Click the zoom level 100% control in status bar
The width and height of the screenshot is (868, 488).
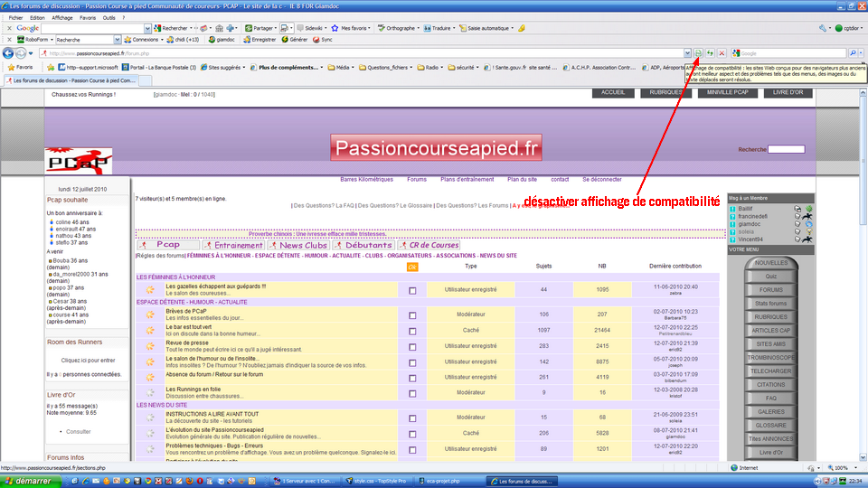[842, 468]
